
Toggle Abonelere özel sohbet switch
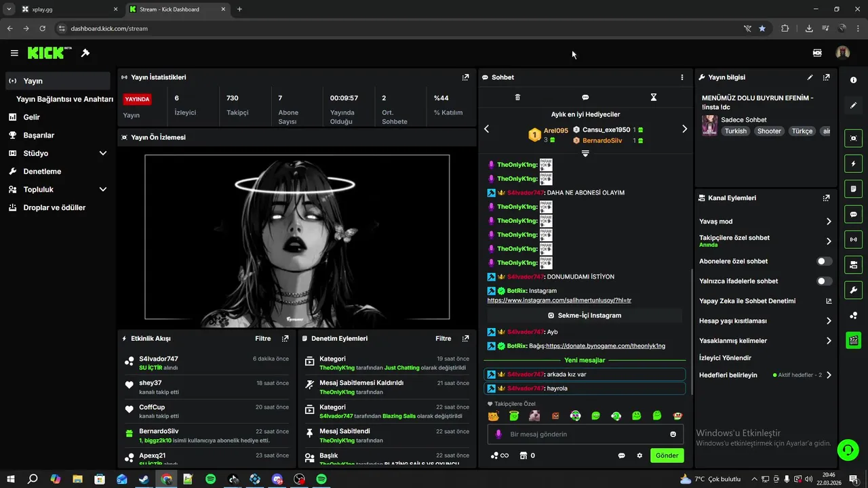tap(824, 261)
